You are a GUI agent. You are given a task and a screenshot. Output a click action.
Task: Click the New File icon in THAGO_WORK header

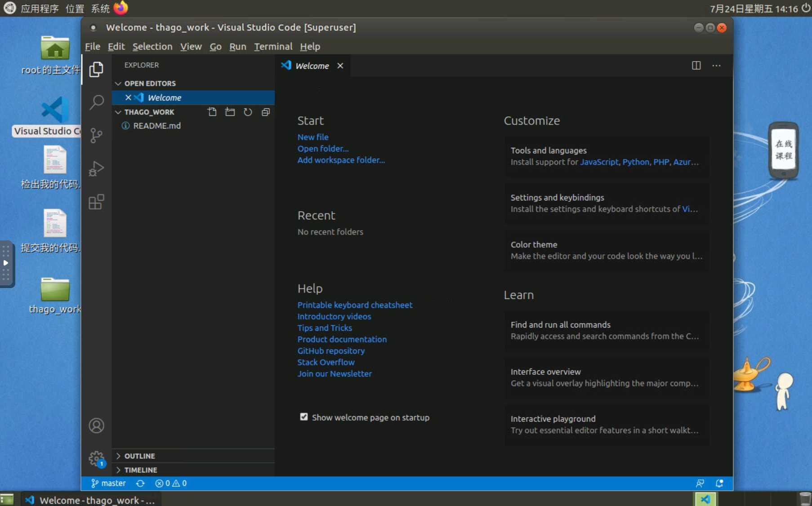pos(212,112)
